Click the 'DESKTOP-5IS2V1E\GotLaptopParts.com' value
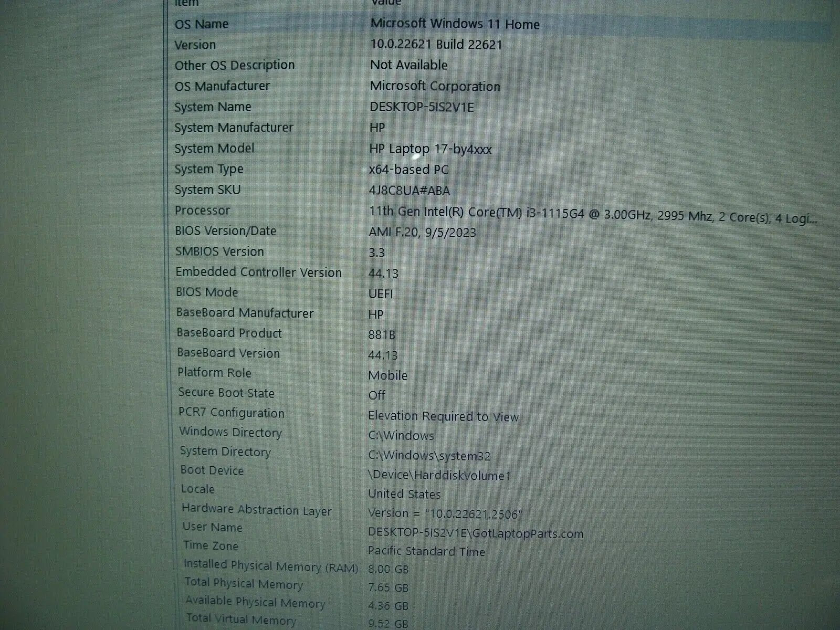840x630 pixels. [x=476, y=533]
